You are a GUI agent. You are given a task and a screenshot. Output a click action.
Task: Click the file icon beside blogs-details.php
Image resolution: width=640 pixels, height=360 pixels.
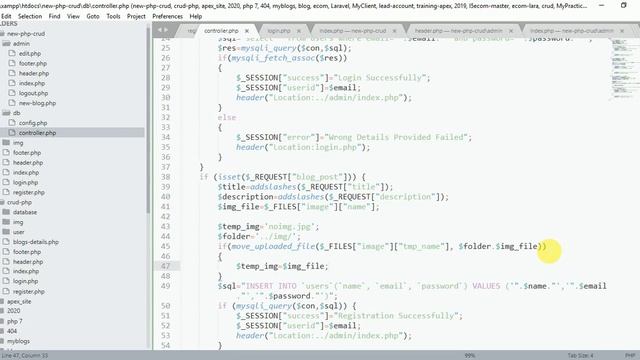coord(6,242)
